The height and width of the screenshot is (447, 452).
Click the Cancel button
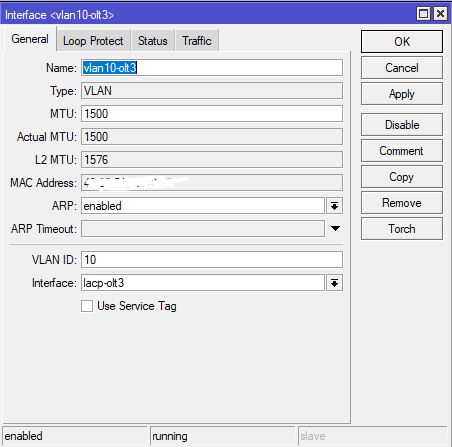point(402,68)
